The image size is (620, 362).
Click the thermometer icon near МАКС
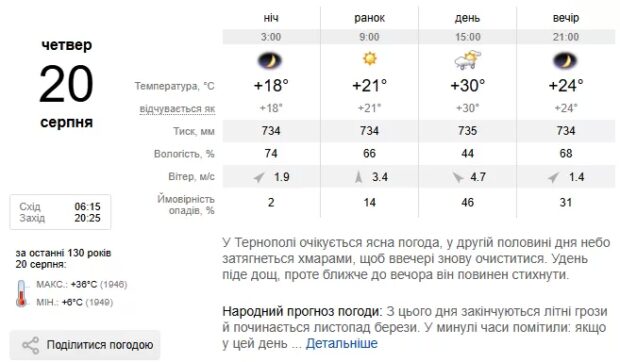pos(21,294)
